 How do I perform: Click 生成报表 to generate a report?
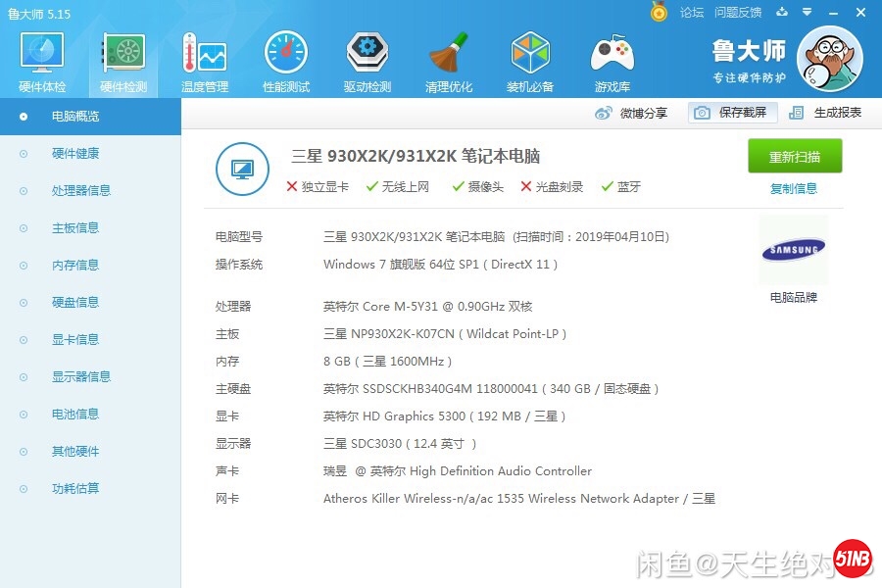pyautogui.click(x=826, y=113)
